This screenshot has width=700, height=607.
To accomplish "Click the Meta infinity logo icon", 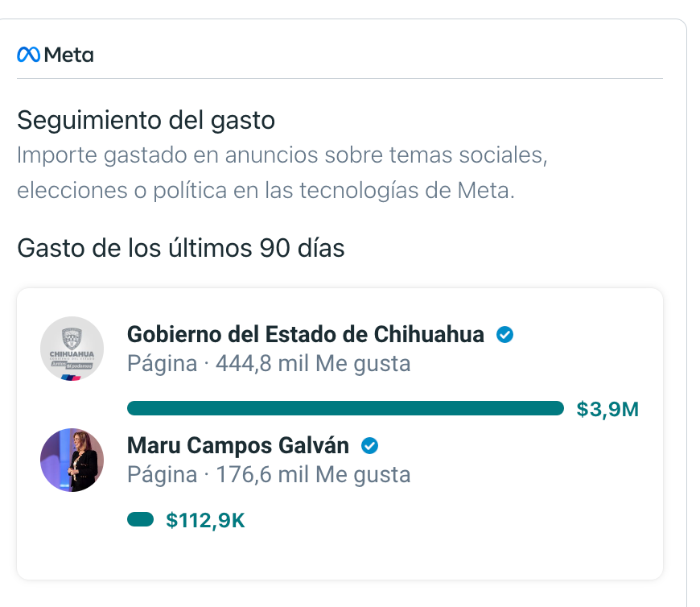I will tap(28, 55).
